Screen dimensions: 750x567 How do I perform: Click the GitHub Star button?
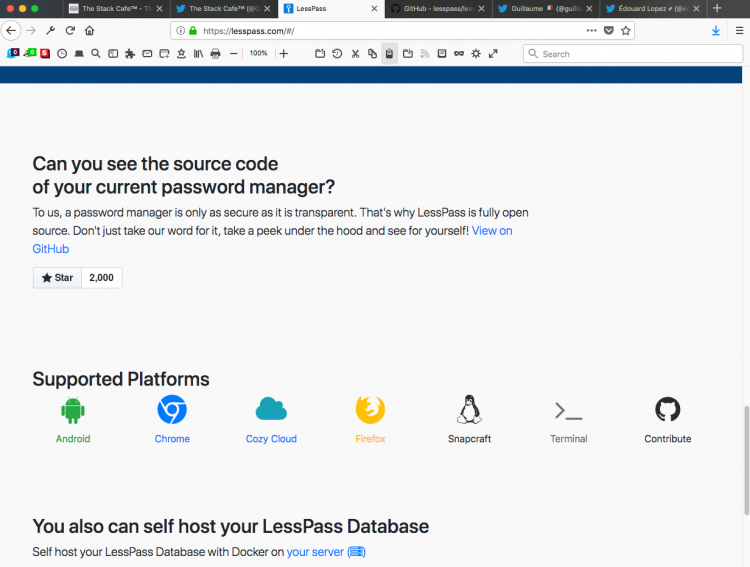(57, 278)
